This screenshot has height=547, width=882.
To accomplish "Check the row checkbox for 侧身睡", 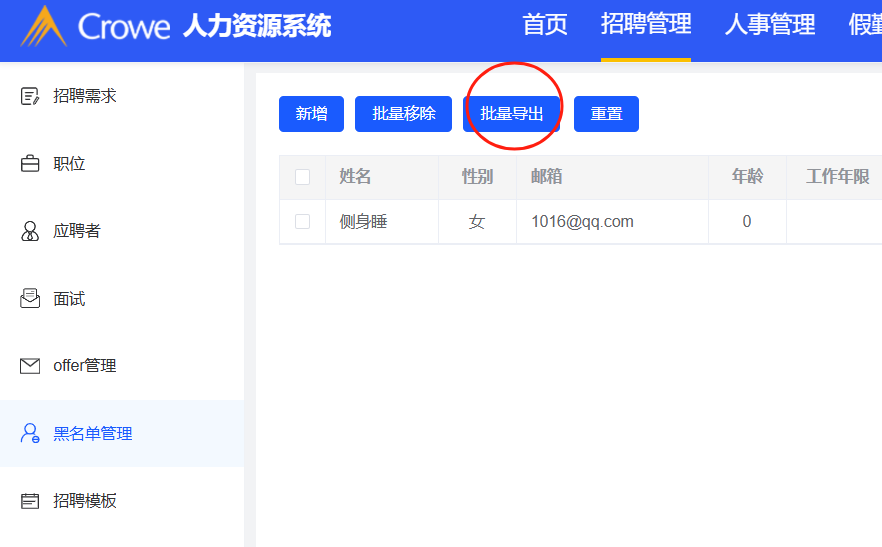I will tap(303, 222).
